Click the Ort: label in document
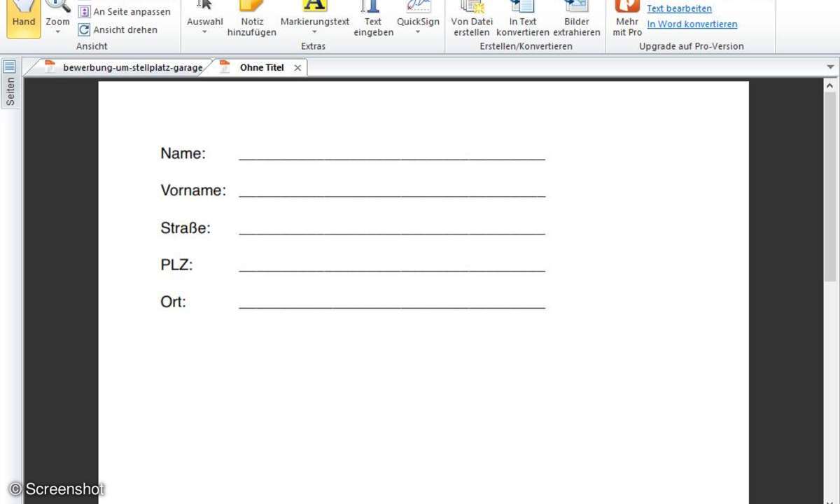 [x=173, y=302]
